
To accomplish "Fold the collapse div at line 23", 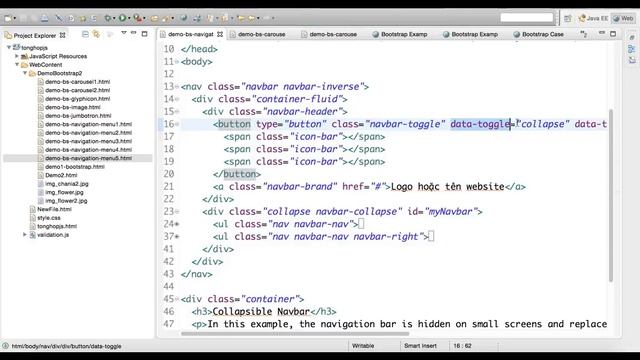I will click(x=177, y=211).
